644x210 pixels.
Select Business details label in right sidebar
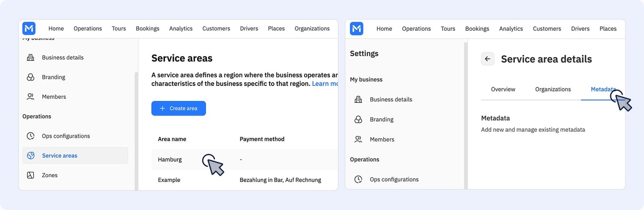coord(391,100)
